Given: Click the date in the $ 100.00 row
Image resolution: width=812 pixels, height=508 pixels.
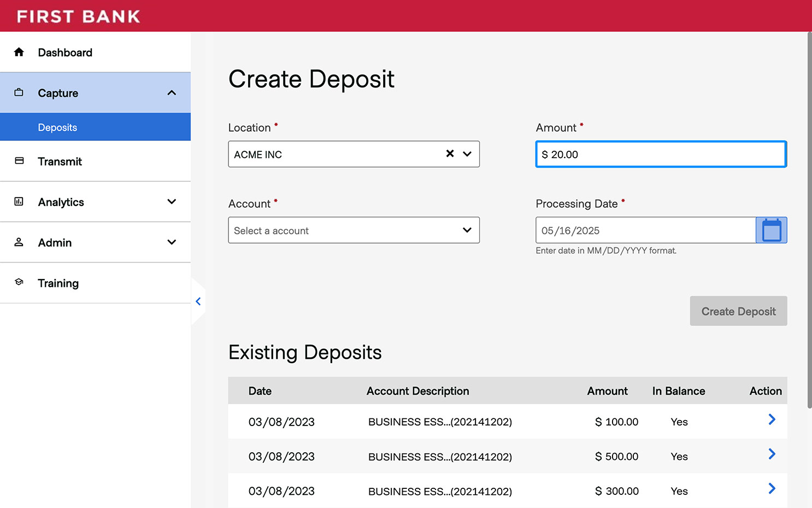Looking at the screenshot, I should [281, 422].
